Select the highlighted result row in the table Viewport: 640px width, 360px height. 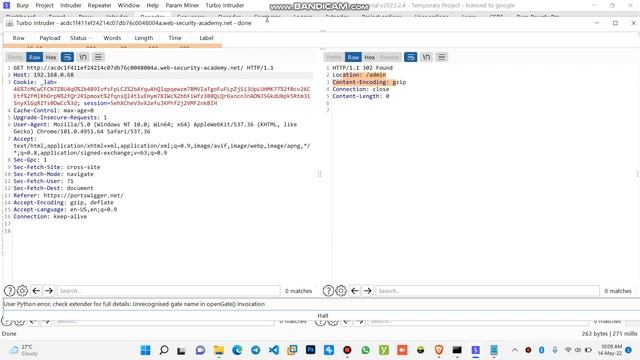coord(112,46)
